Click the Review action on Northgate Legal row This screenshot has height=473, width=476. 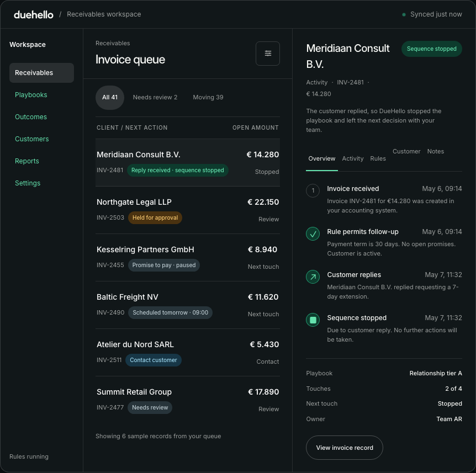pos(269,219)
